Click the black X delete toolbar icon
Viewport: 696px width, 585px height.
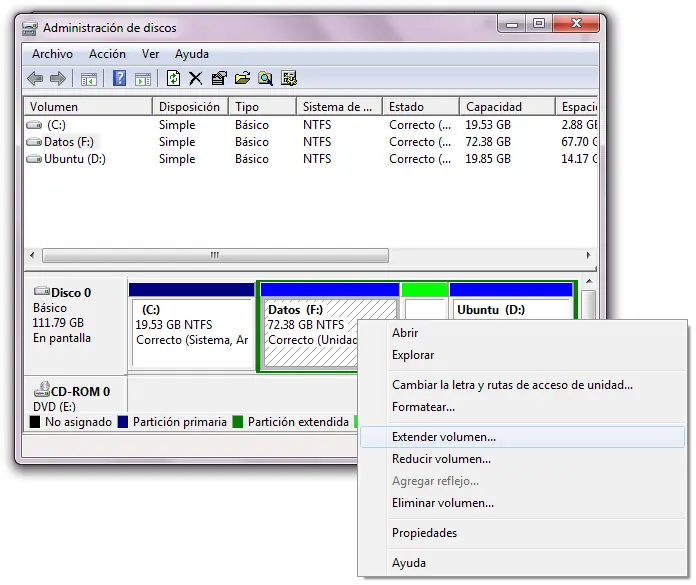coord(195,79)
